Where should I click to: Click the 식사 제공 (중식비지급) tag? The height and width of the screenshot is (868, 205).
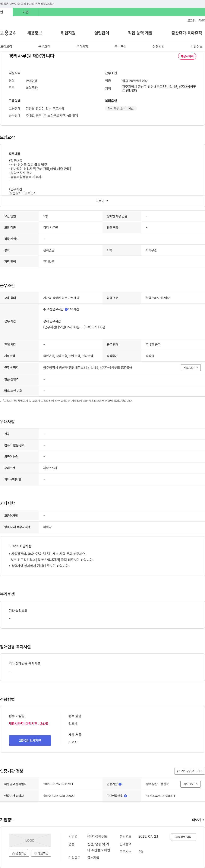click(121, 108)
